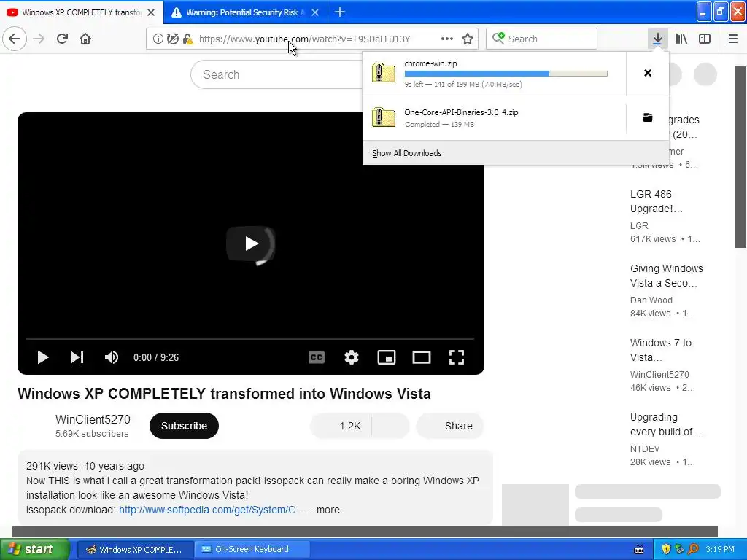Toggle the sidebar view icon
This screenshot has height=560, width=747.
click(705, 39)
